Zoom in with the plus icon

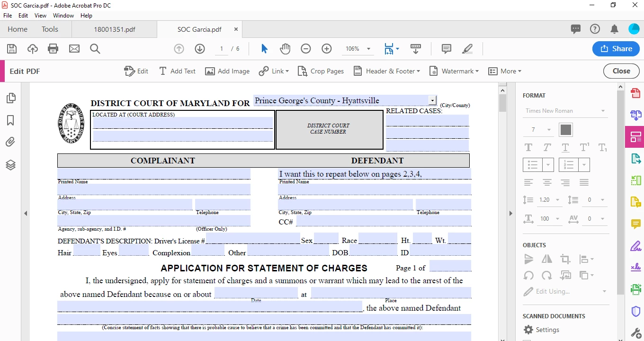coord(327,49)
